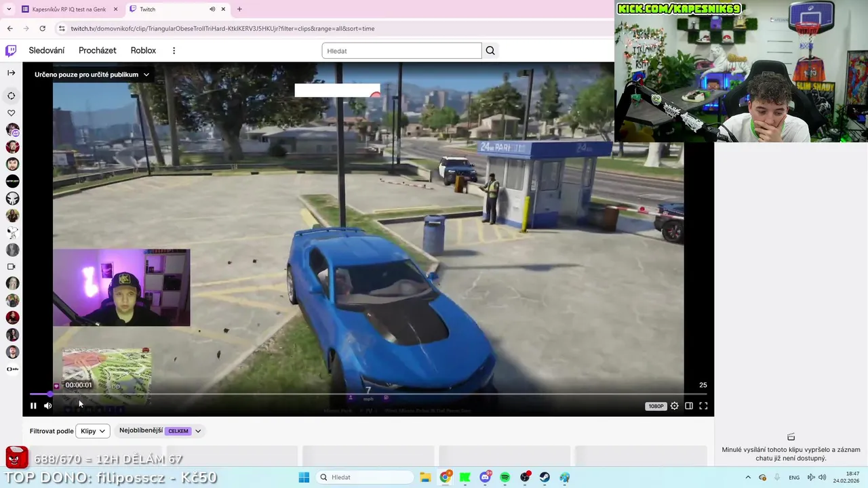Reload the current page
The image size is (868, 488).
click(42, 28)
